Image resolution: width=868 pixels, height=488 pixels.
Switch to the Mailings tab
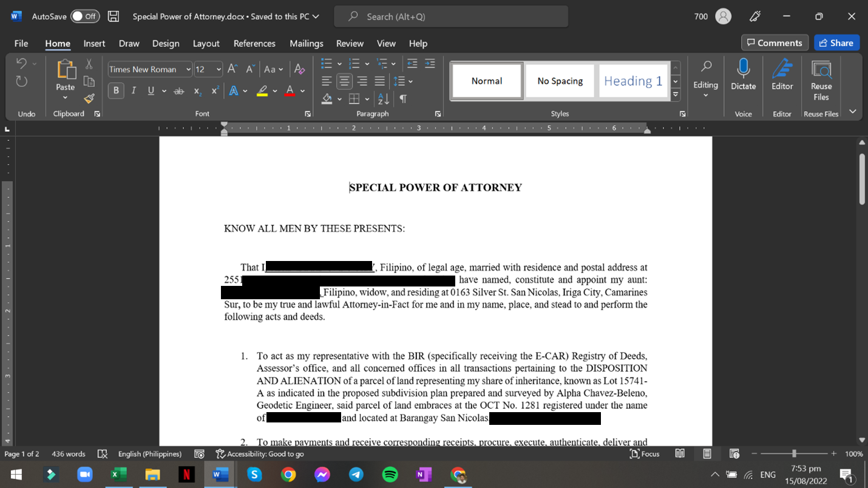pos(307,43)
